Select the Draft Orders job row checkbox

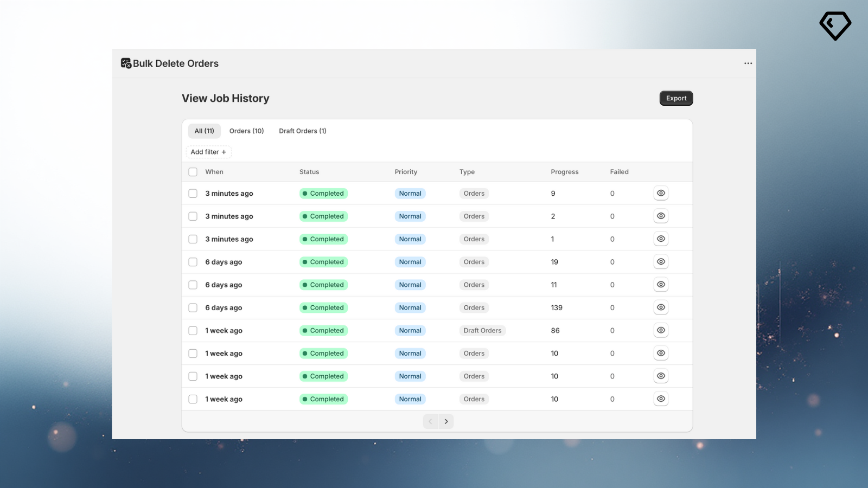(x=193, y=330)
